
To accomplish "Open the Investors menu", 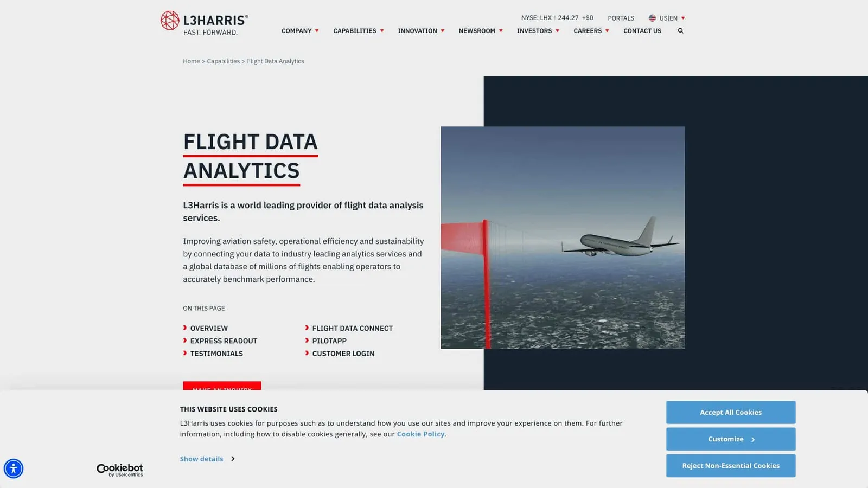I will point(534,31).
